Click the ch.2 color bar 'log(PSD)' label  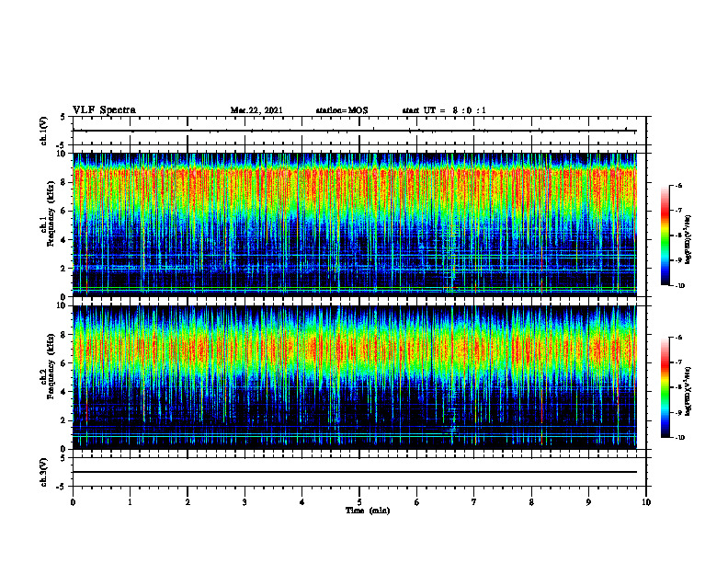pos(688,391)
